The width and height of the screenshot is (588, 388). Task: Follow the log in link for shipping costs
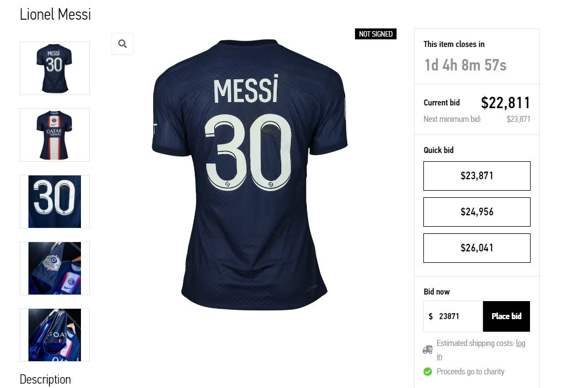(521, 343)
